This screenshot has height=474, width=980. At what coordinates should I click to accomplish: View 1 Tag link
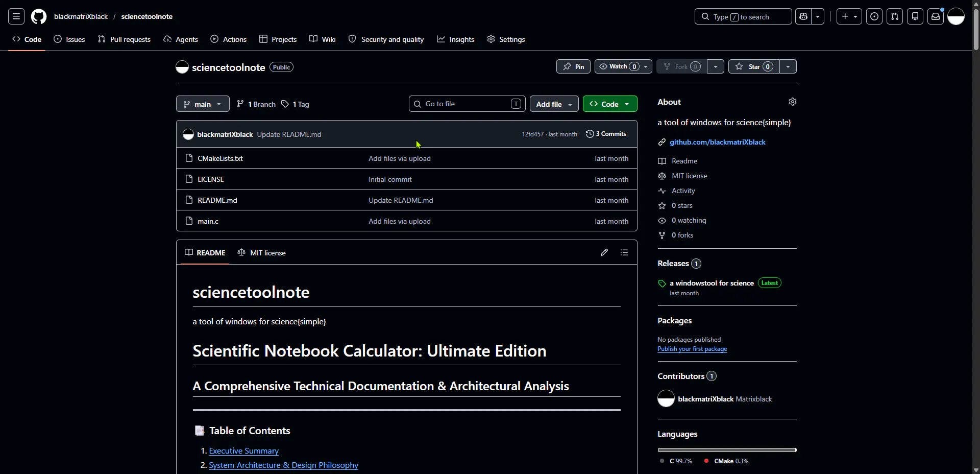coord(296,104)
